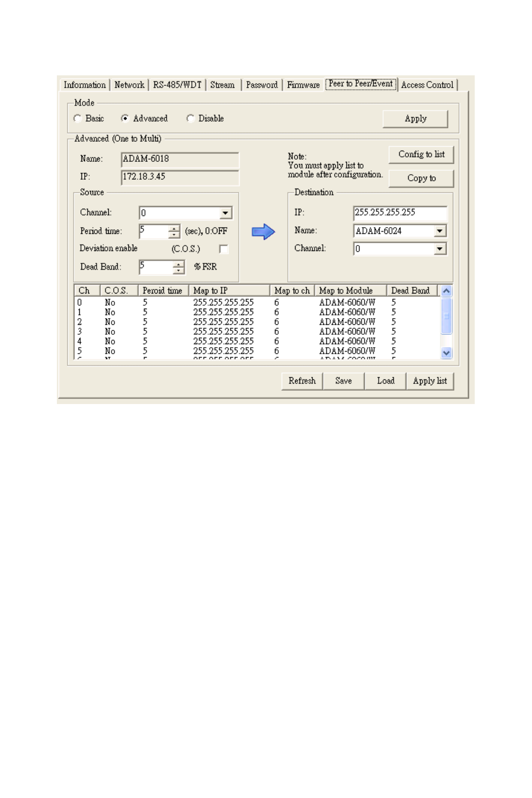Switch to the Network tab
This screenshot has width=532, height=798.
tap(129, 85)
